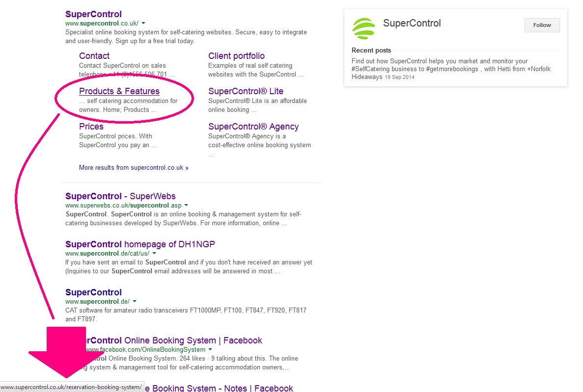Click the Follow button for SuperControl

(542, 25)
